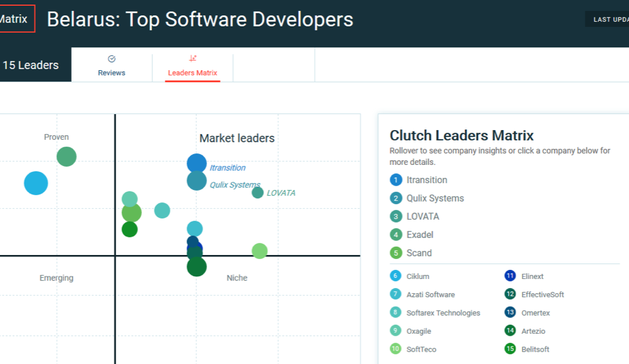Click the large light-blue bubble in Proven quadrant
629x364 pixels.
(36, 184)
